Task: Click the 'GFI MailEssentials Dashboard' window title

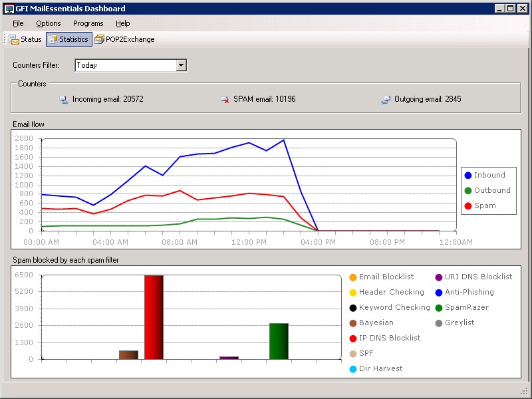Action: pyautogui.click(x=70, y=9)
